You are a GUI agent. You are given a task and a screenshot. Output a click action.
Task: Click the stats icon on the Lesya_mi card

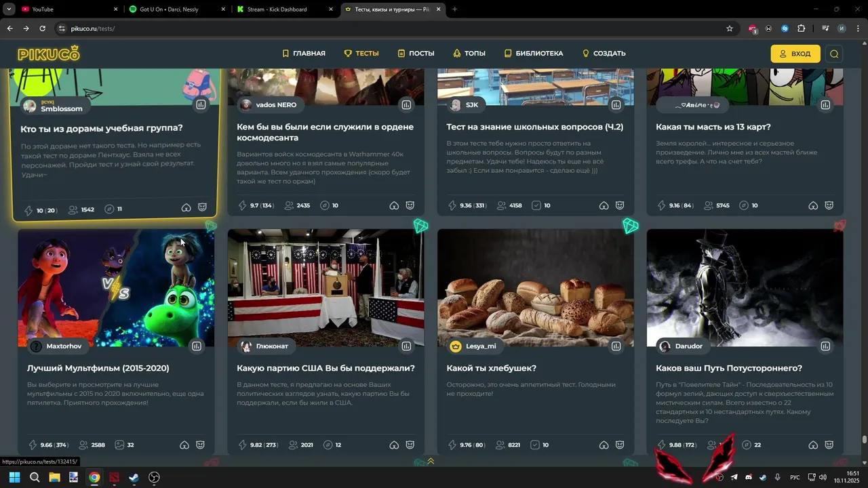pyautogui.click(x=616, y=346)
